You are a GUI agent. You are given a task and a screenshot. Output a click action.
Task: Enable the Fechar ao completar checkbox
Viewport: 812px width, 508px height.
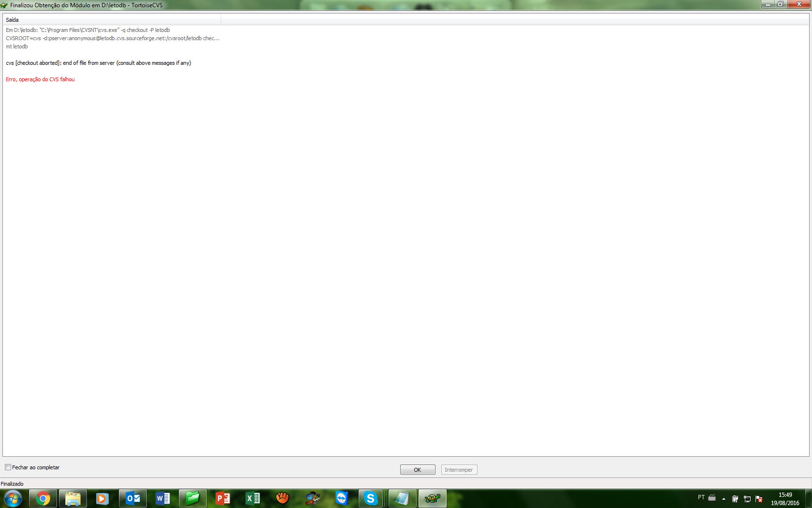(8, 467)
